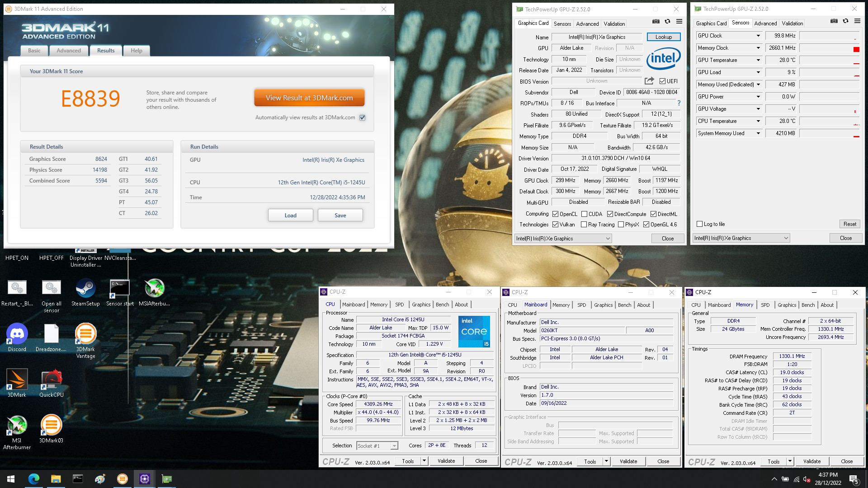The height and width of the screenshot is (488, 868).
Task: Switch to the Advanced tab in 3DMark 11
Action: click(x=69, y=51)
